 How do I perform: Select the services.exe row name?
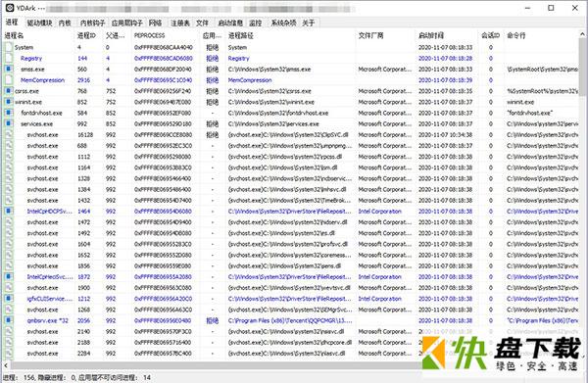click(37, 123)
